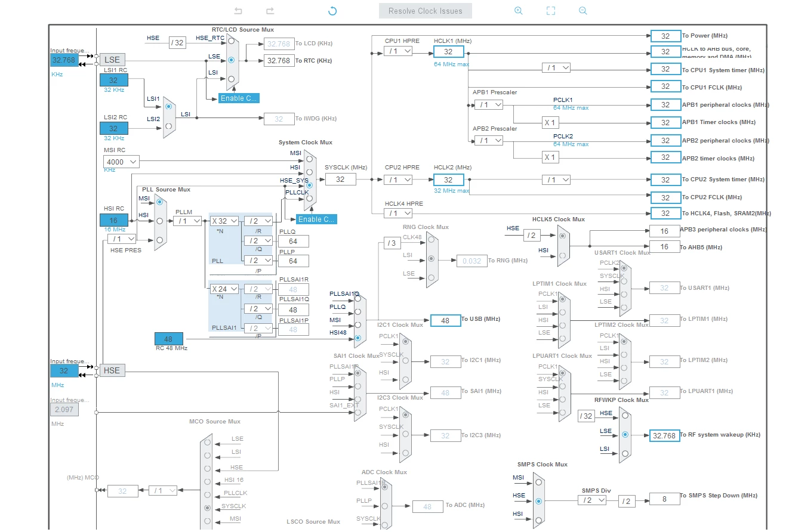The height and width of the screenshot is (532, 789).
Task: Open the CPU1 HPRE prescaler dropdown
Action: coord(398,51)
